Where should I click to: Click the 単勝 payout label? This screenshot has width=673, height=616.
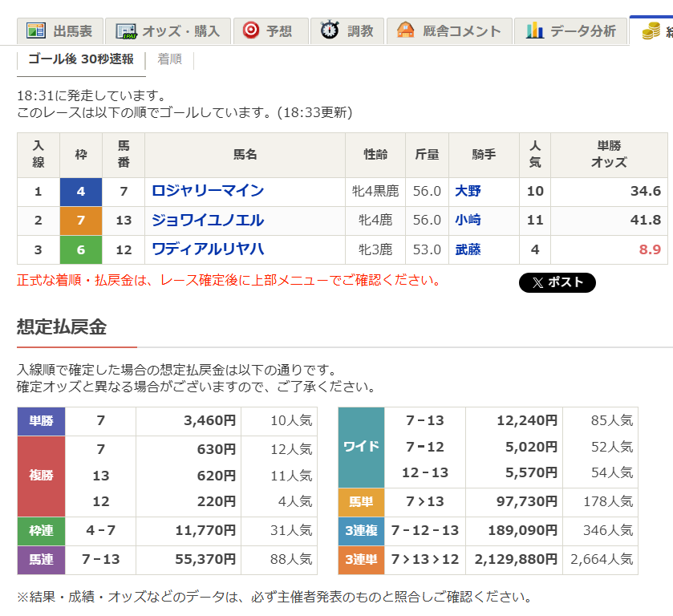41,420
